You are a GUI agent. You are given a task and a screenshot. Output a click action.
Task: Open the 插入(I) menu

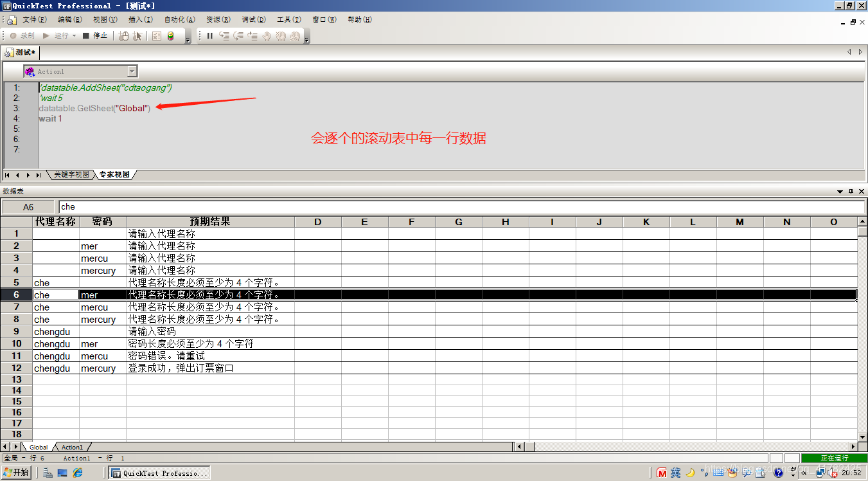140,20
